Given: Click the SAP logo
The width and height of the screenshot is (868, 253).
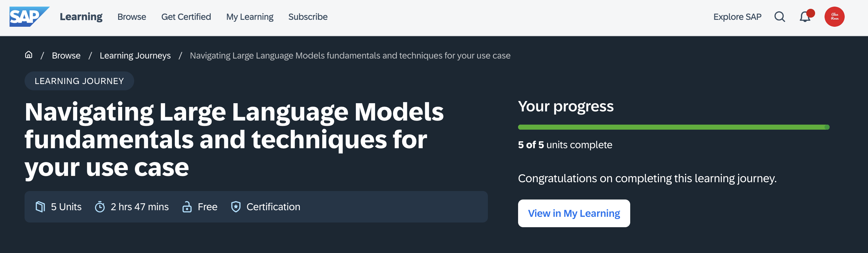Looking at the screenshot, I should coord(29,16).
